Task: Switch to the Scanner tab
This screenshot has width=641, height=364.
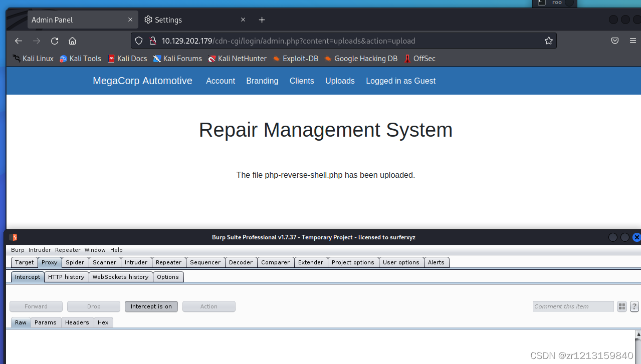Action: point(105,262)
